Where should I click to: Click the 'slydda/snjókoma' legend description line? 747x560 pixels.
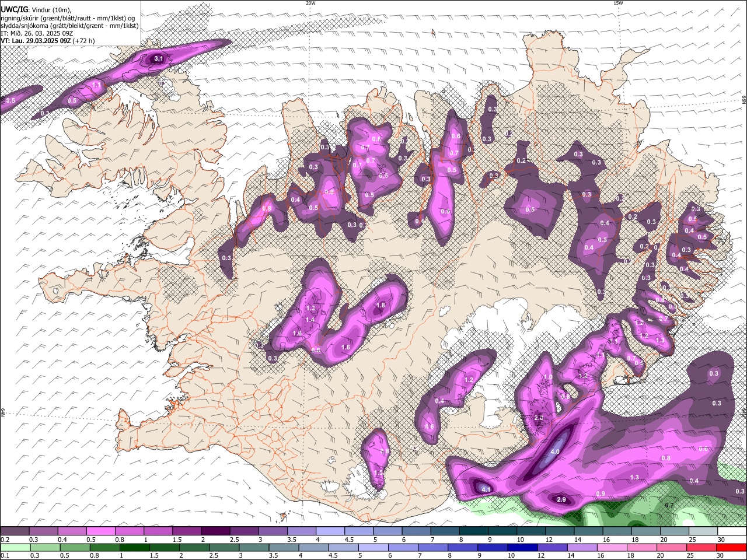click(x=69, y=26)
